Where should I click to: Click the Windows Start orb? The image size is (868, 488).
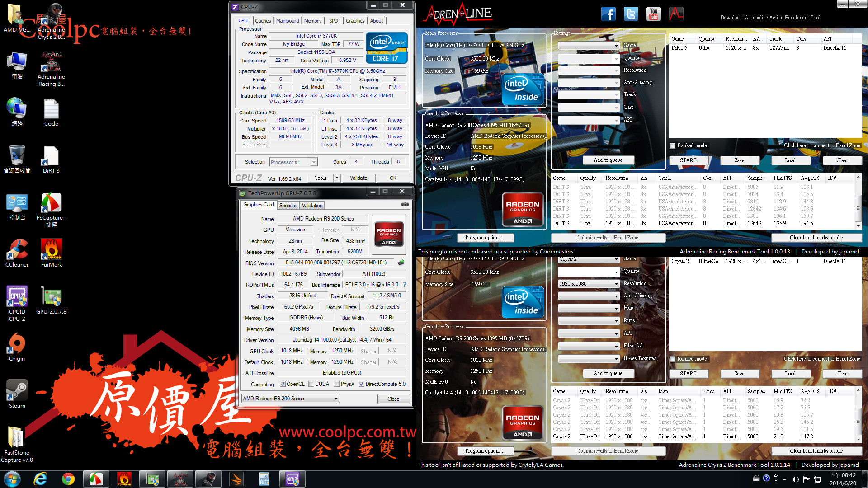pyautogui.click(x=12, y=479)
